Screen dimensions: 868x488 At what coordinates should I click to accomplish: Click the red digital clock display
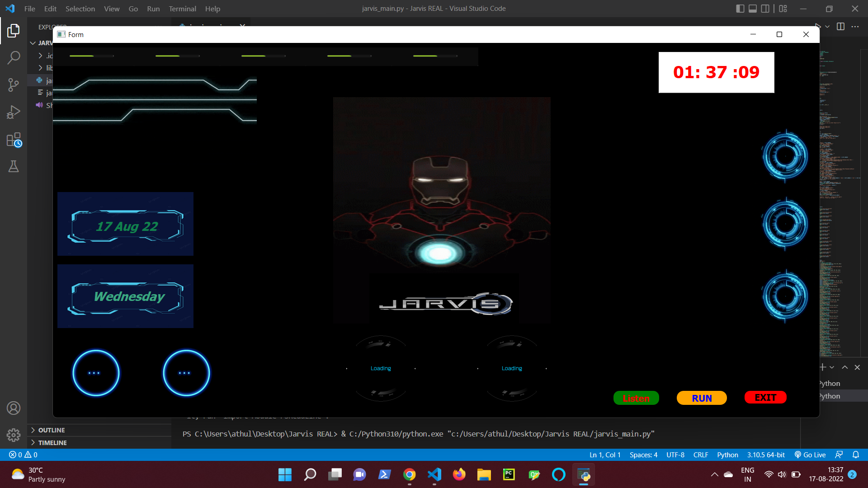(716, 72)
